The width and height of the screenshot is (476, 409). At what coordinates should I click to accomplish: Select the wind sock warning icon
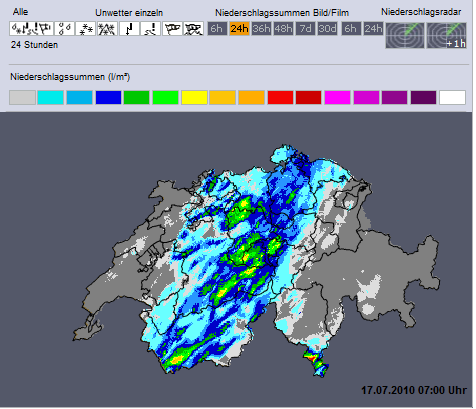tap(172, 29)
